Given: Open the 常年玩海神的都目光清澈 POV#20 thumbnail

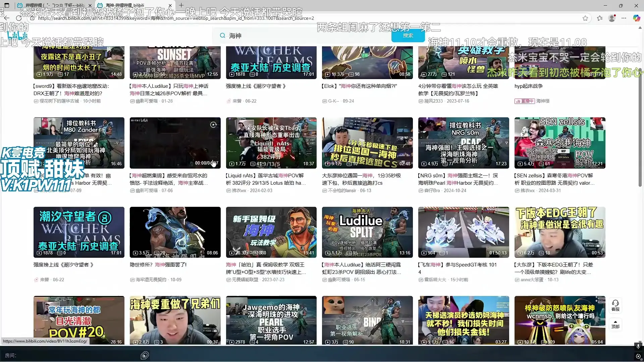Looking at the screenshot, I should pos(79,320).
